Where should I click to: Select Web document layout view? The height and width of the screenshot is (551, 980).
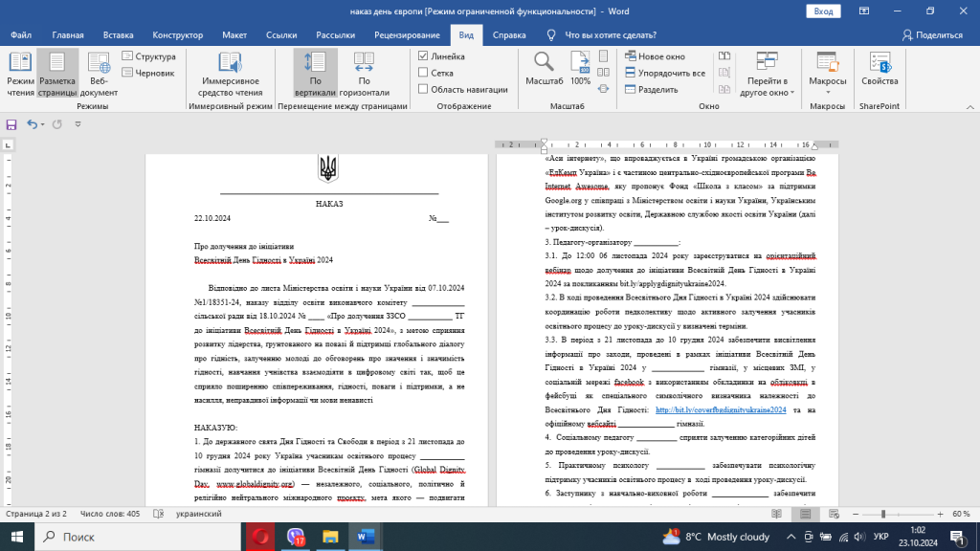[x=99, y=74]
